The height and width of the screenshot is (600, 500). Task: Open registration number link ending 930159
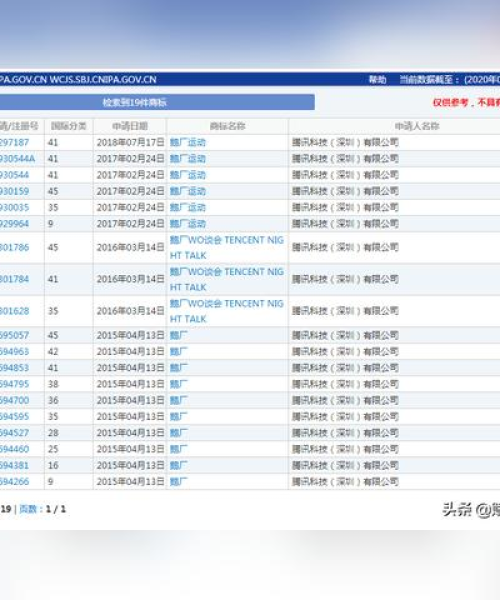click(x=14, y=191)
